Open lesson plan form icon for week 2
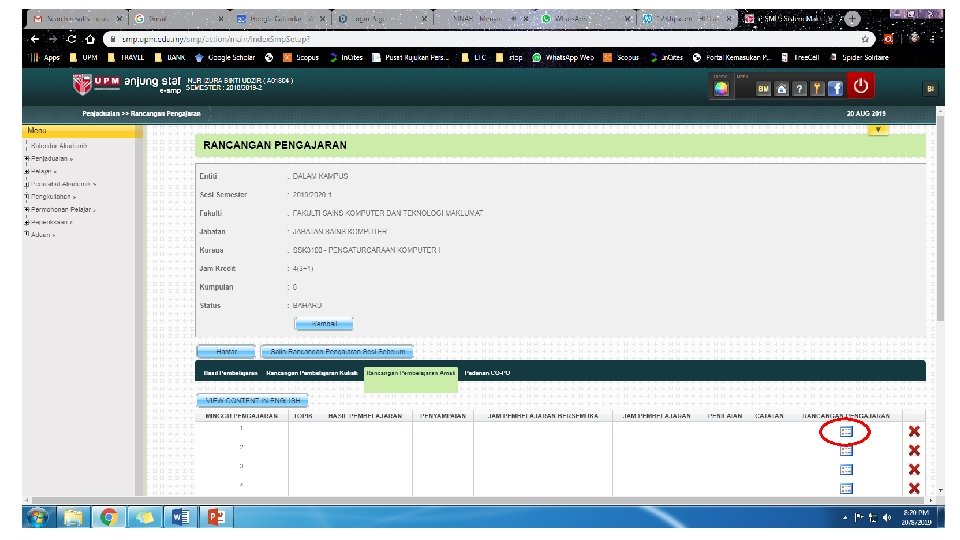 [x=846, y=451]
